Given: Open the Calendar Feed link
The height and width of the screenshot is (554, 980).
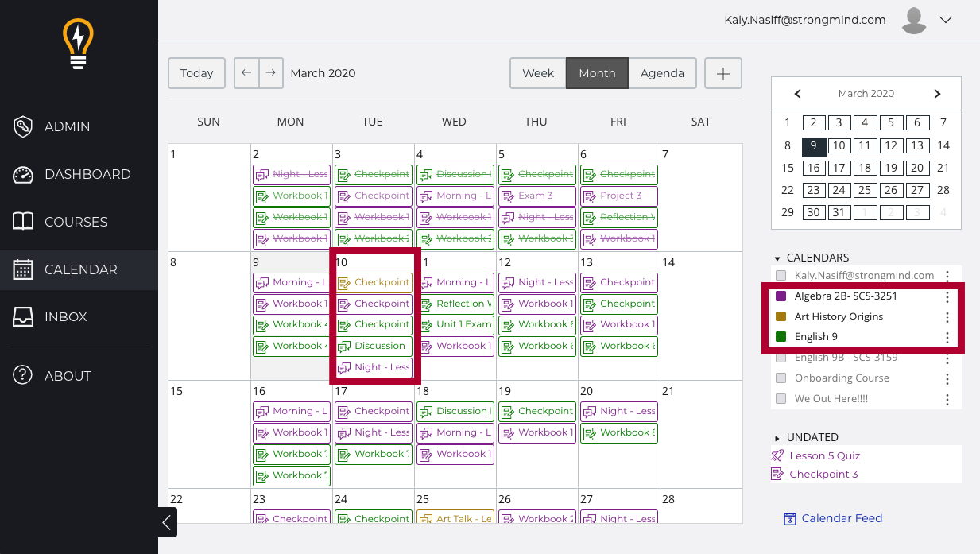Looking at the screenshot, I should [x=842, y=518].
